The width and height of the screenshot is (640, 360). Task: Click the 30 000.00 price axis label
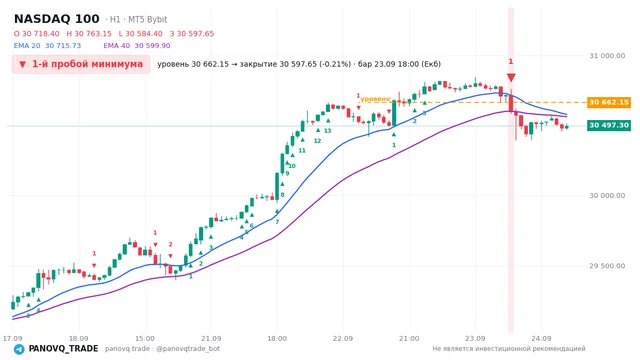[607, 196]
